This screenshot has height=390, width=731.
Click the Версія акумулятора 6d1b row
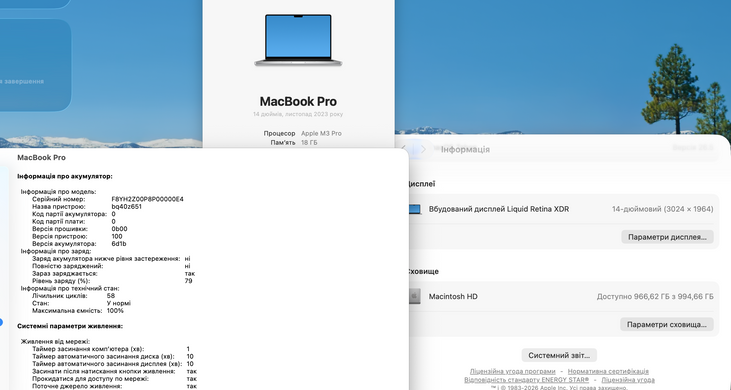[79, 244]
